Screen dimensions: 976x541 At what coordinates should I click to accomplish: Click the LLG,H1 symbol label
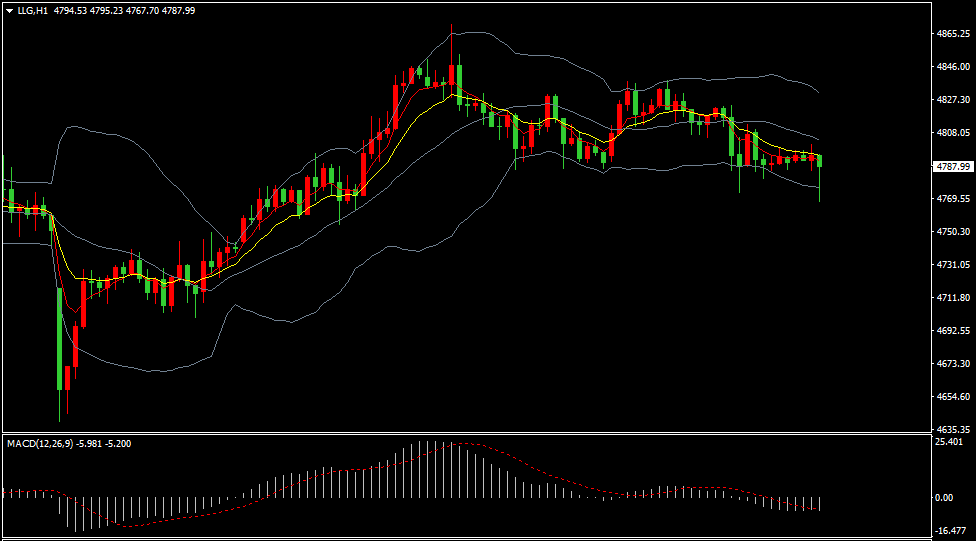(32, 10)
